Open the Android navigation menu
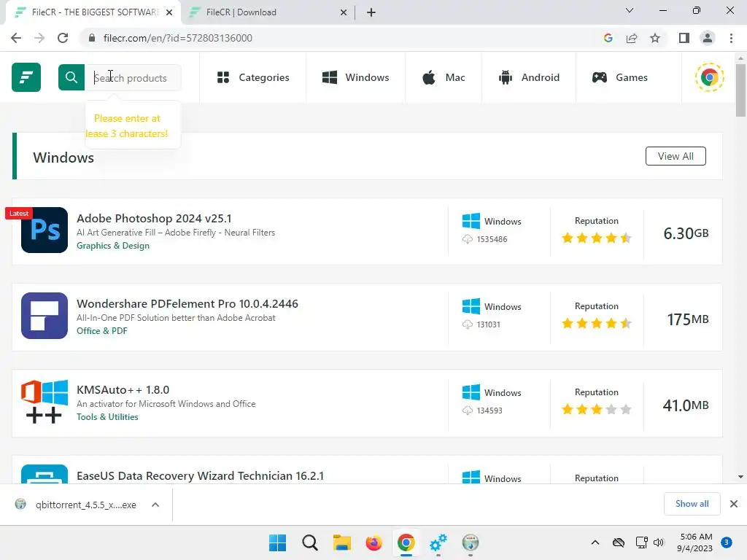Screen dimensions: 747x560 point(529,77)
